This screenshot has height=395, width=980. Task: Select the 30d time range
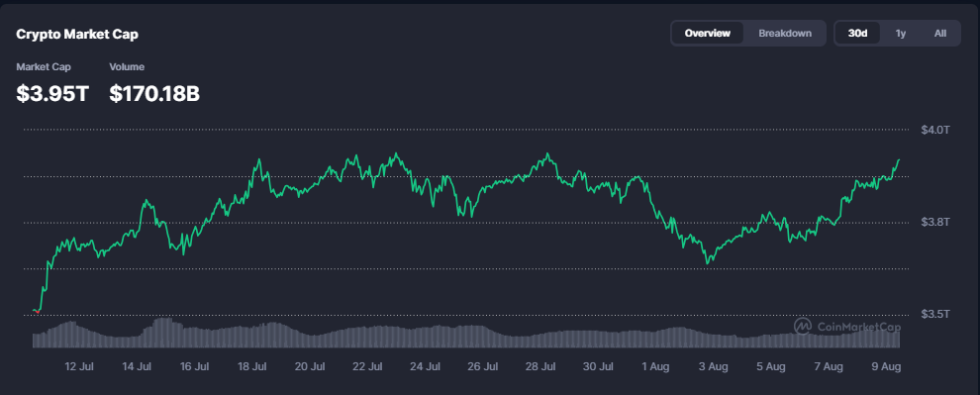point(857,33)
